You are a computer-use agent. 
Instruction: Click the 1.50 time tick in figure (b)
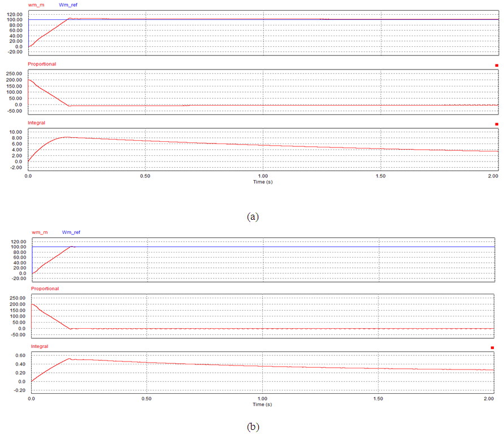click(378, 398)
